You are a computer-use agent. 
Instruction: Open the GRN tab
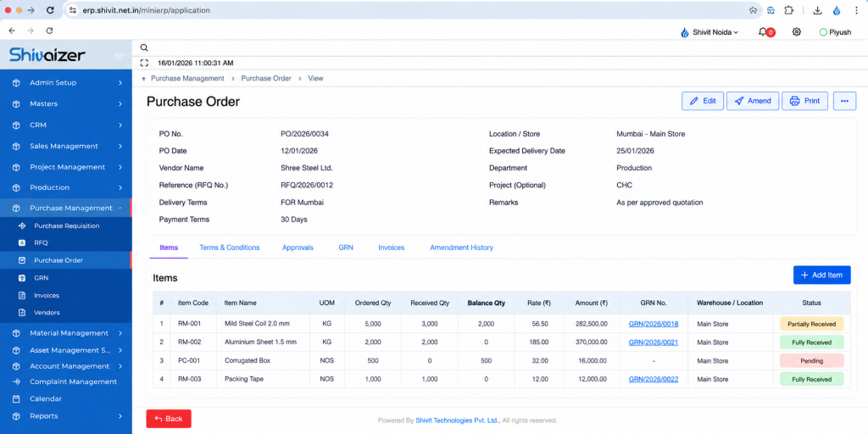coord(346,248)
